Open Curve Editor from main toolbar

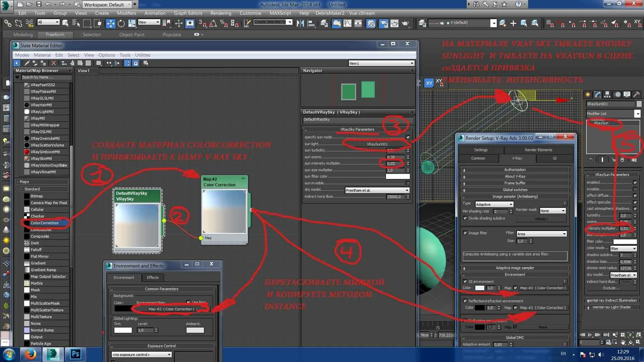347,23
